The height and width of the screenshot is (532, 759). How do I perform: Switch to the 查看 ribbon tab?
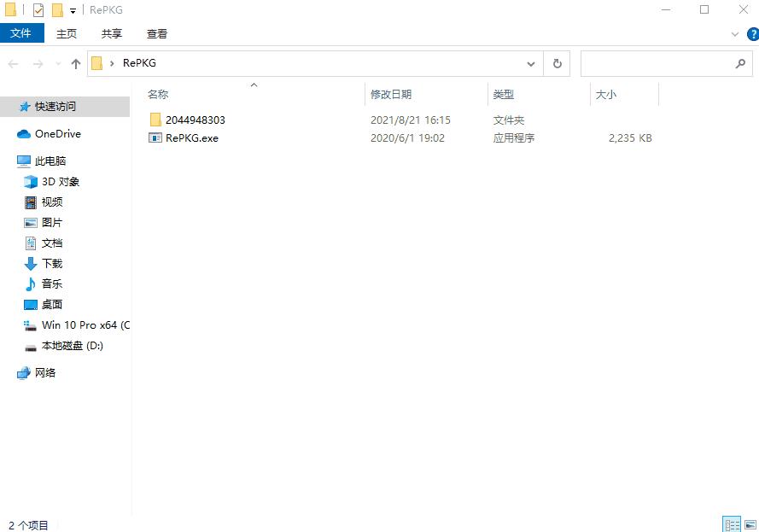tap(156, 33)
